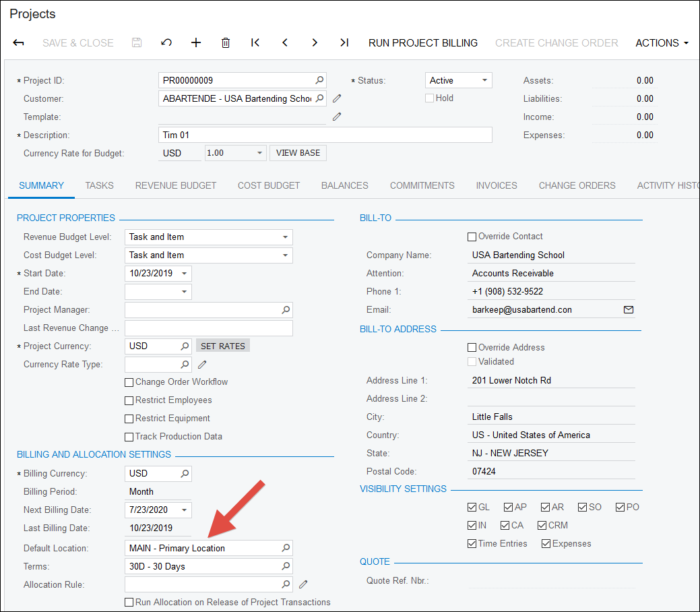
Task: Open the Status dropdown
Action: coord(483,80)
